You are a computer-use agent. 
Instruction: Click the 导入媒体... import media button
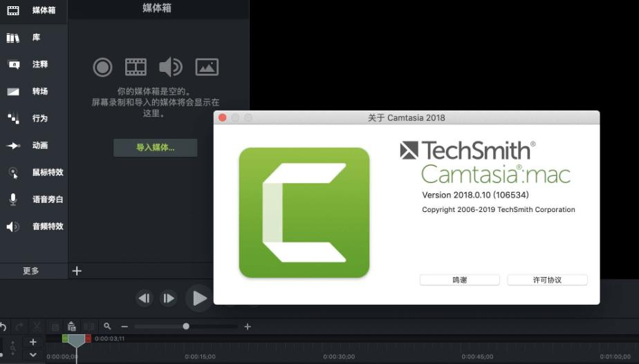pyautogui.click(x=156, y=147)
